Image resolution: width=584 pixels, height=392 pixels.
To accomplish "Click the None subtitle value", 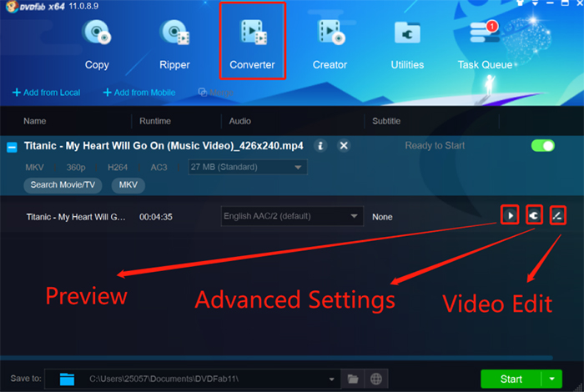I will click(382, 217).
